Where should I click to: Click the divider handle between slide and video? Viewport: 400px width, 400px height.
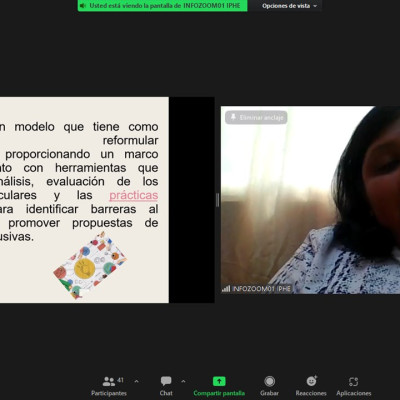pyautogui.click(x=218, y=200)
